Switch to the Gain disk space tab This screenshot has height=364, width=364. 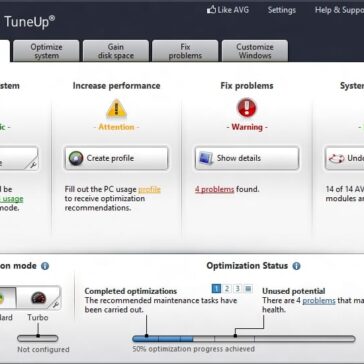(116, 51)
